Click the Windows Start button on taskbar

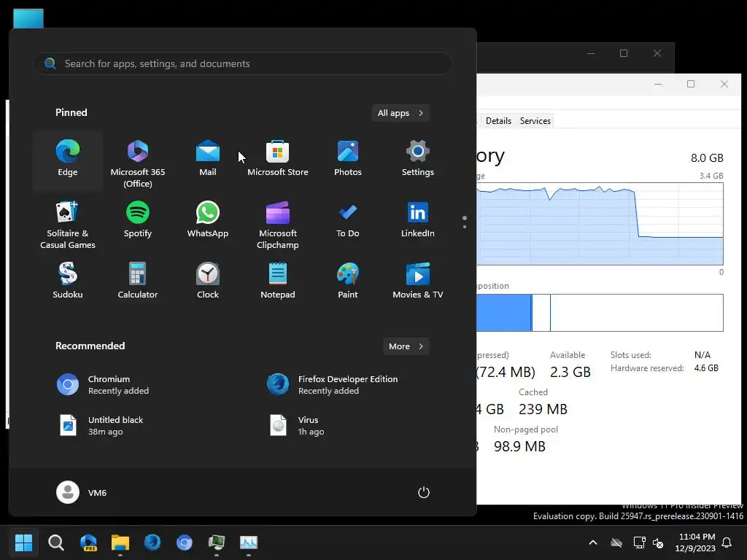tap(23, 542)
